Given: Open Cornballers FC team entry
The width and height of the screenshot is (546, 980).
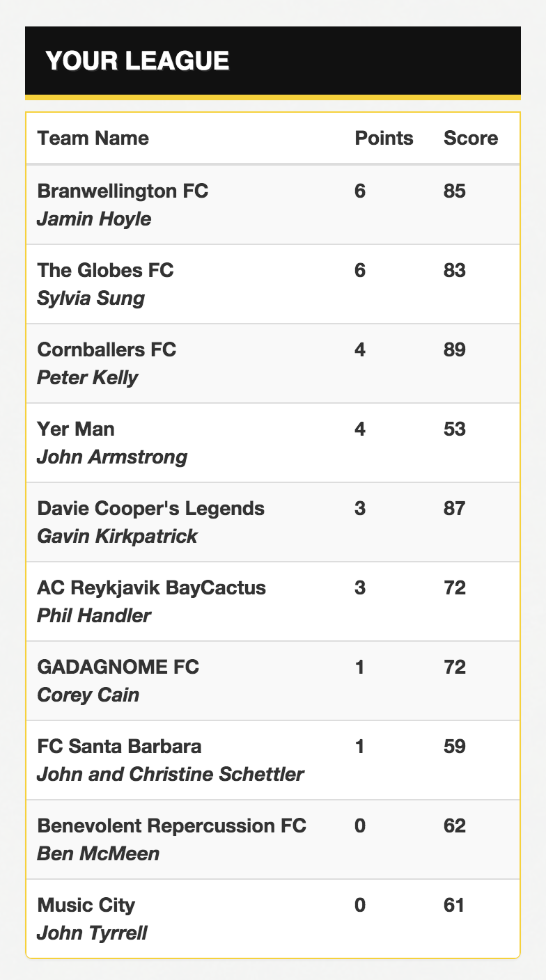Looking at the screenshot, I should tap(273, 363).
